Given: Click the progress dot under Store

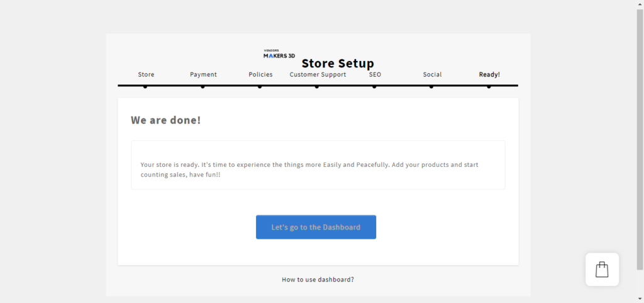Looking at the screenshot, I should click(x=145, y=87).
